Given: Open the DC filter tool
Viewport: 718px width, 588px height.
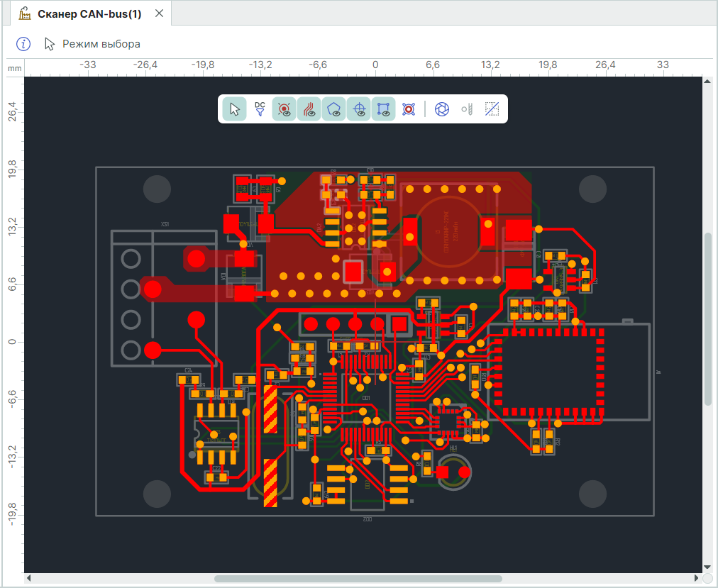Looking at the screenshot, I should pos(260,109).
